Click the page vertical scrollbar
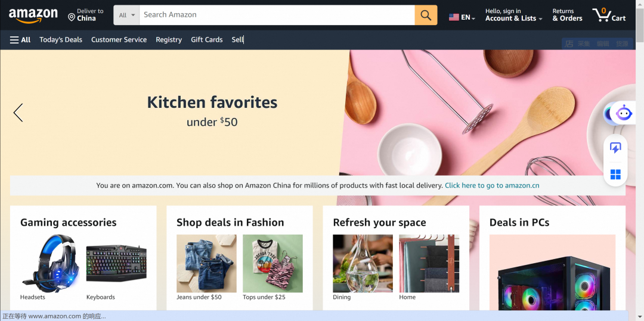The width and height of the screenshot is (644, 321). tap(639, 160)
